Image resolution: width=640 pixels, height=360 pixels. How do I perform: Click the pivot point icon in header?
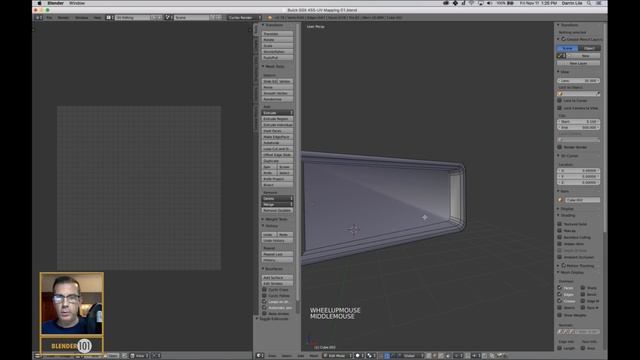tap(371, 356)
